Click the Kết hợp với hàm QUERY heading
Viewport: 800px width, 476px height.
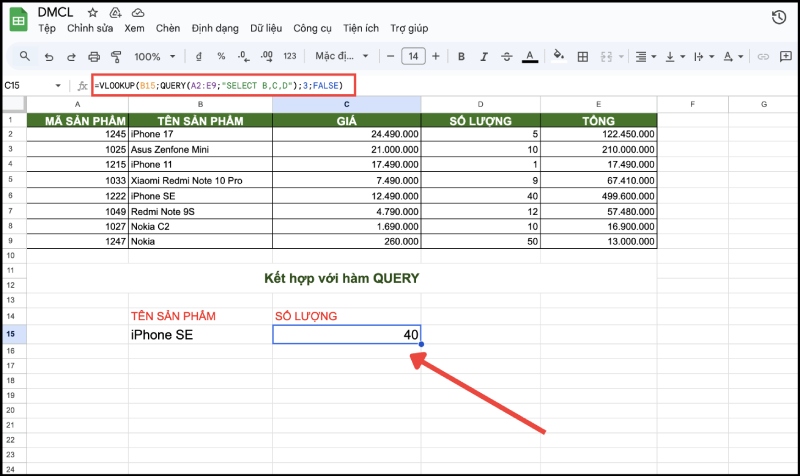341,279
